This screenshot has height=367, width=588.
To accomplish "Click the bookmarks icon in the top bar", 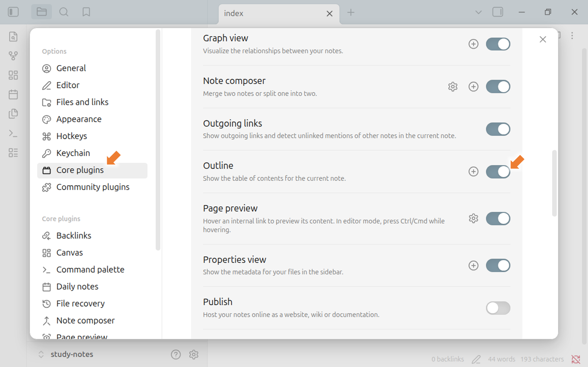I will (x=86, y=12).
